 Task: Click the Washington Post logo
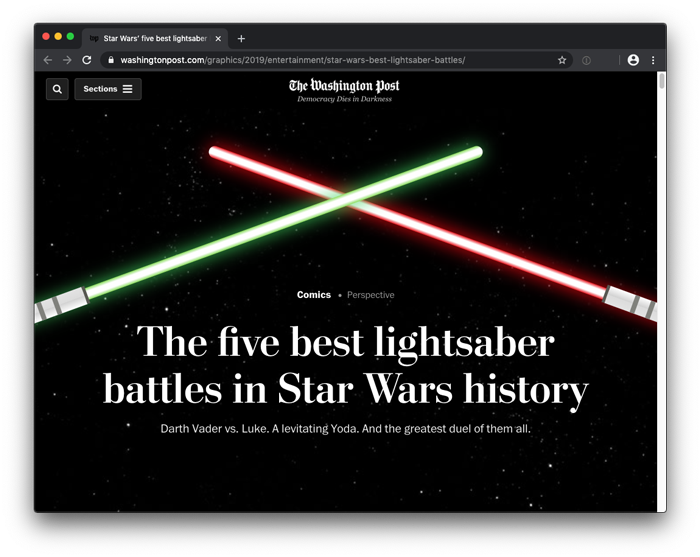[x=344, y=86]
